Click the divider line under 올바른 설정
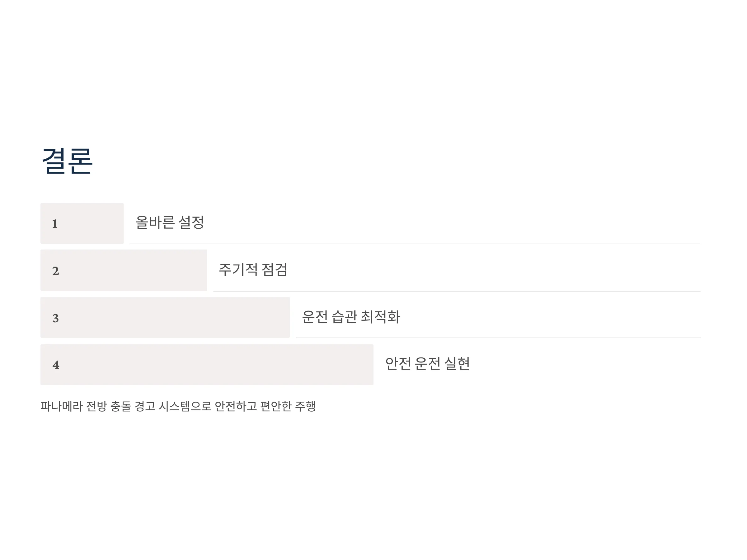This screenshot has height=560, width=747. 415,244
